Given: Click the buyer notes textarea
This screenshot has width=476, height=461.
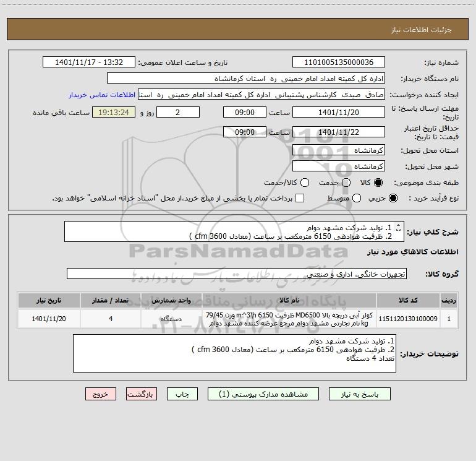Looking at the screenshot, I should pyautogui.click(x=234, y=353).
